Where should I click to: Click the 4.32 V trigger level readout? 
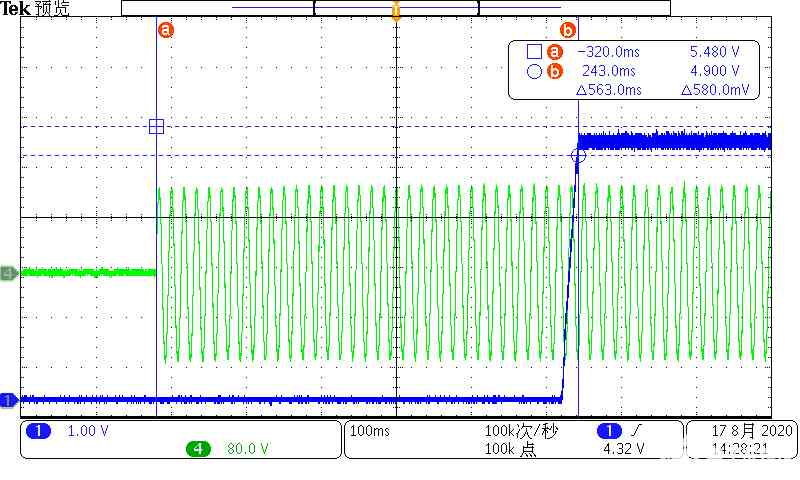tap(623, 449)
